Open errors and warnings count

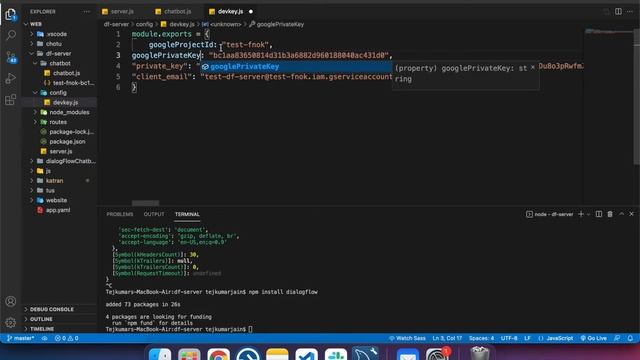click(67, 338)
